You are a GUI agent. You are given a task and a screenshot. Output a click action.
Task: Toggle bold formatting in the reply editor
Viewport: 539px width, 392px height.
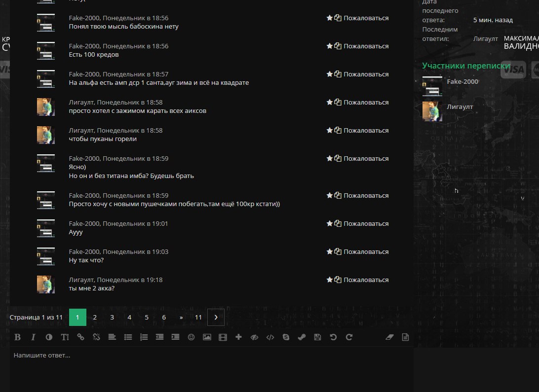tap(18, 337)
